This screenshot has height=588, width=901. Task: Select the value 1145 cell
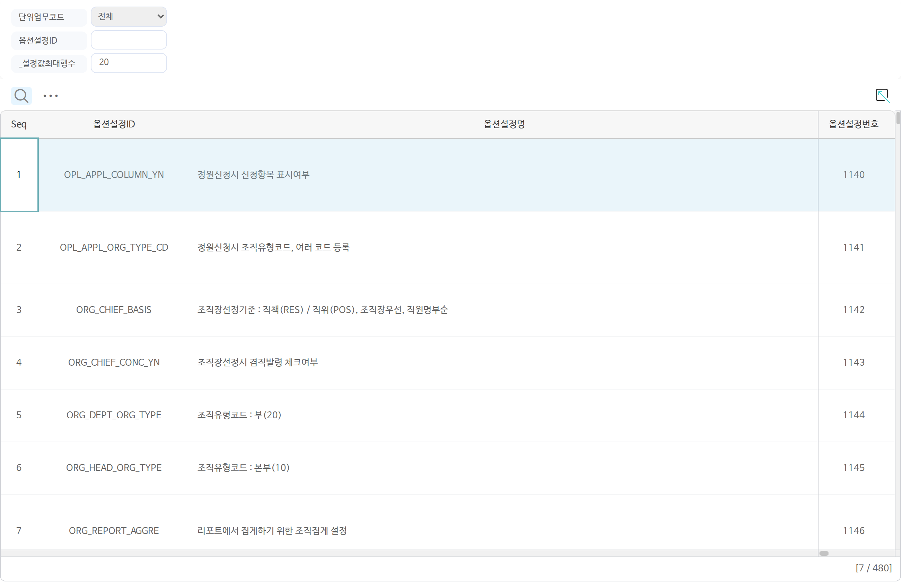(x=853, y=468)
